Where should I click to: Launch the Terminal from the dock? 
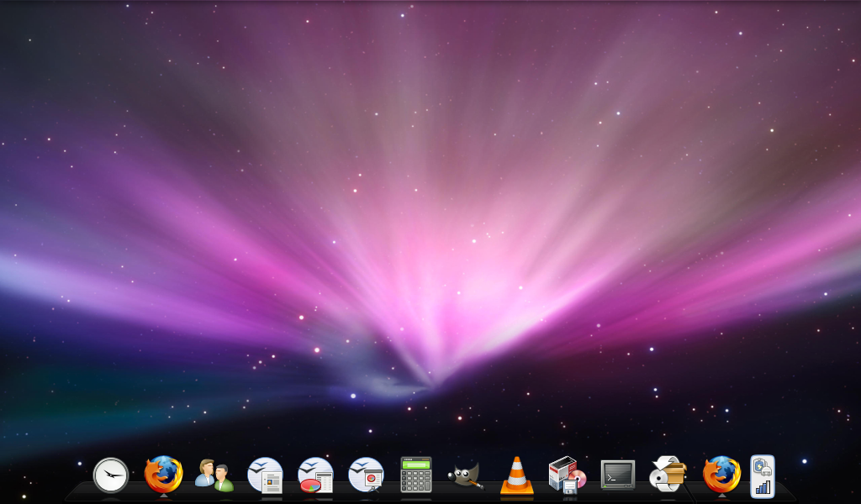point(618,475)
